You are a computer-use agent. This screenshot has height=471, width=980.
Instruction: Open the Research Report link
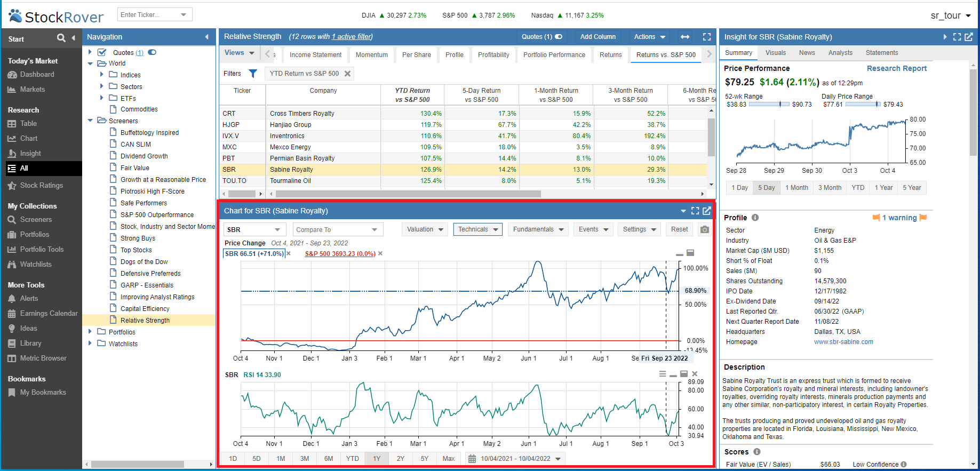click(x=897, y=68)
